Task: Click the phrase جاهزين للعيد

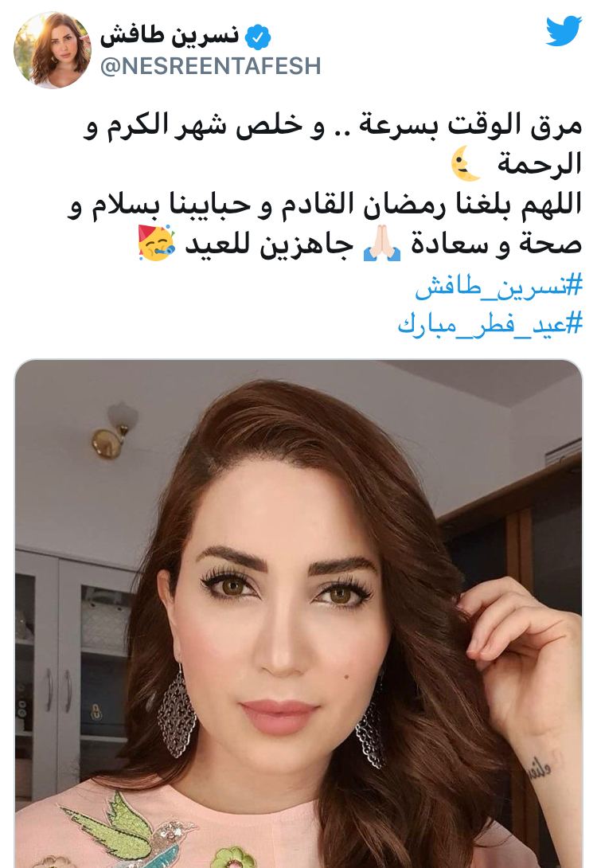Action: click(269, 244)
